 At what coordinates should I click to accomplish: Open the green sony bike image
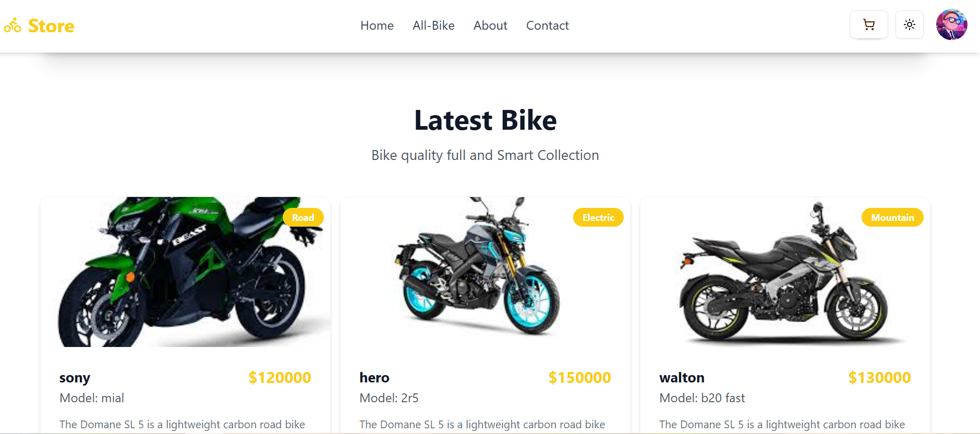186,272
